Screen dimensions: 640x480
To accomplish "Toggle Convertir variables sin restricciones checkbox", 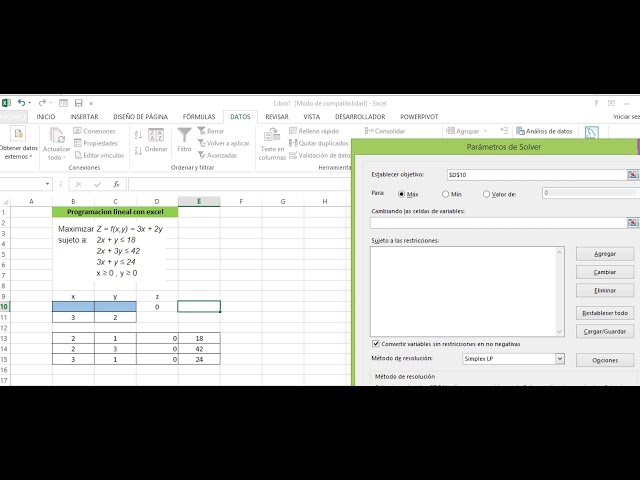I will click(x=376, y=344).
